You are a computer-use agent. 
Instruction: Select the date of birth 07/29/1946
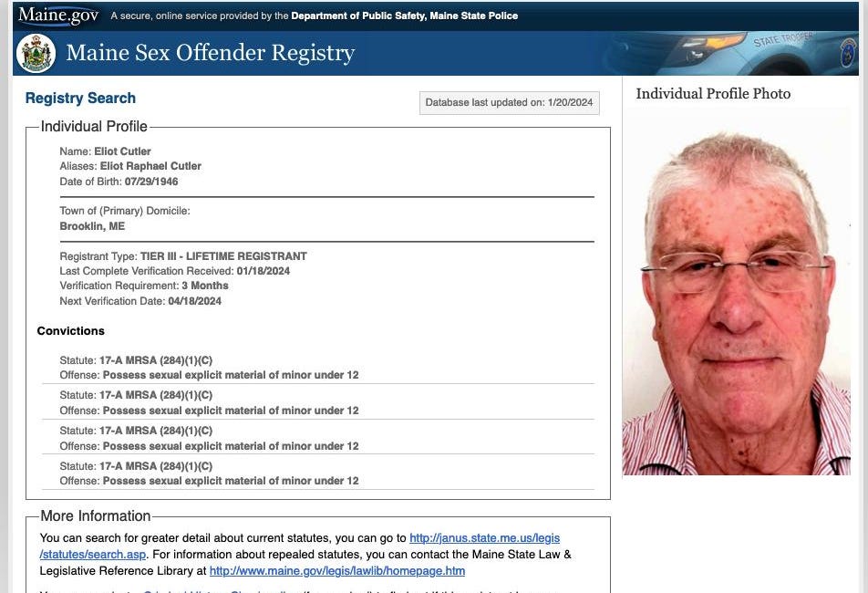(151, 182)
